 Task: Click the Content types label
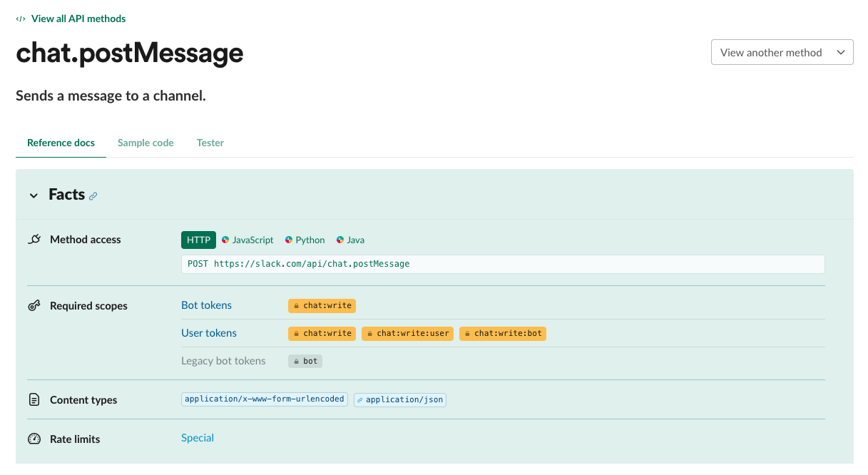83,400
